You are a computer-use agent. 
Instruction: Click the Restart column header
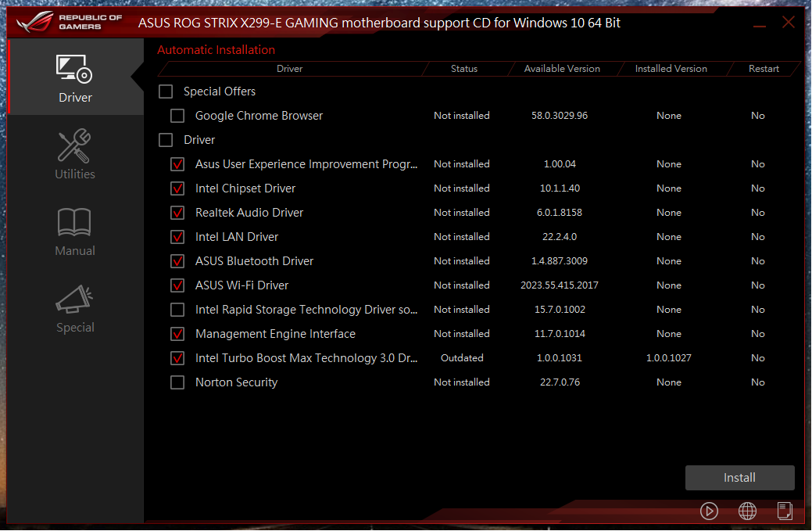[764, 68]
